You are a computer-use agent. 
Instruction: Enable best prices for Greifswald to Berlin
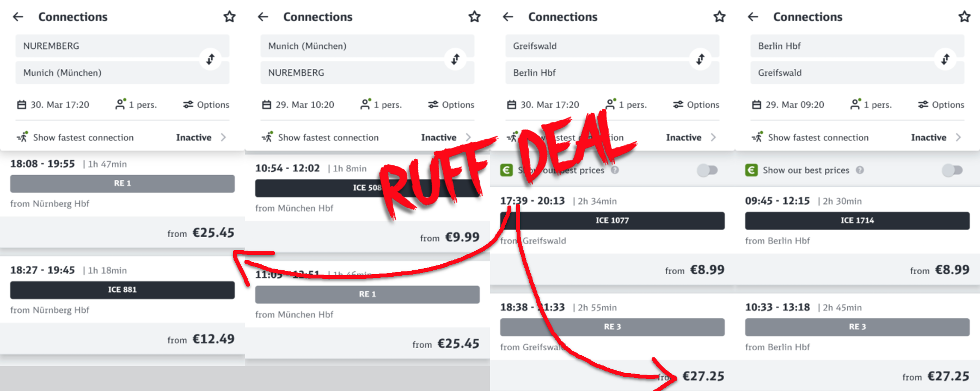707,170
